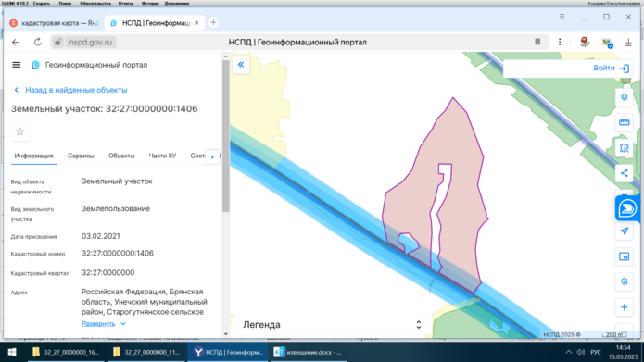644x362 pixels.
Task: Open Отчеты menu in SAUMI window
Action: point(125,3)
